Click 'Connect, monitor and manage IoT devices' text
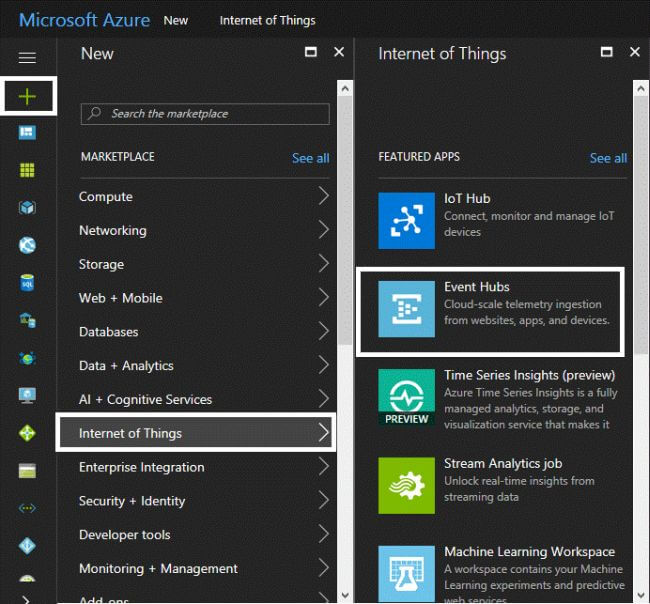 coord(529,224)
